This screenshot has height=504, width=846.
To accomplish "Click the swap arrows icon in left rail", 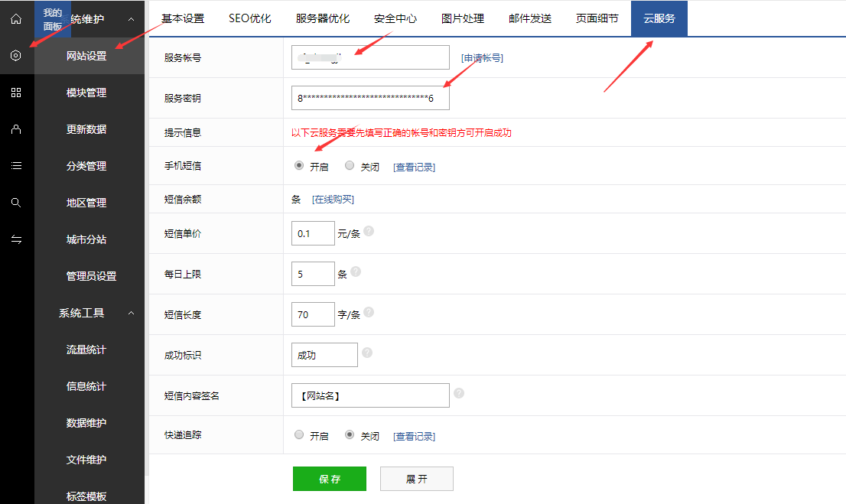I will point(16,239).
